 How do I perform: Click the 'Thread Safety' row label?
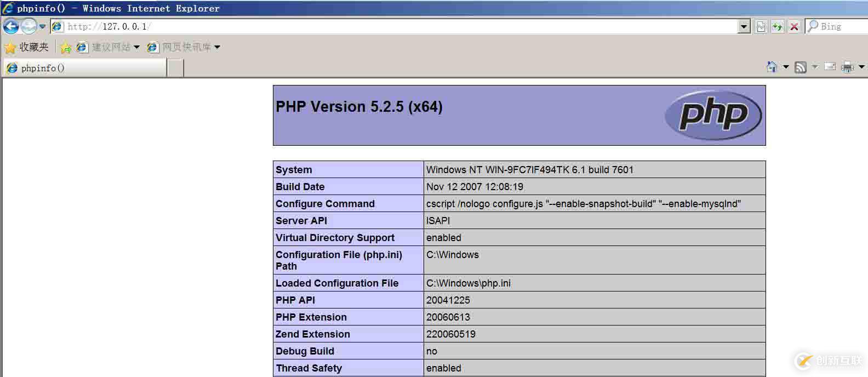309,368
